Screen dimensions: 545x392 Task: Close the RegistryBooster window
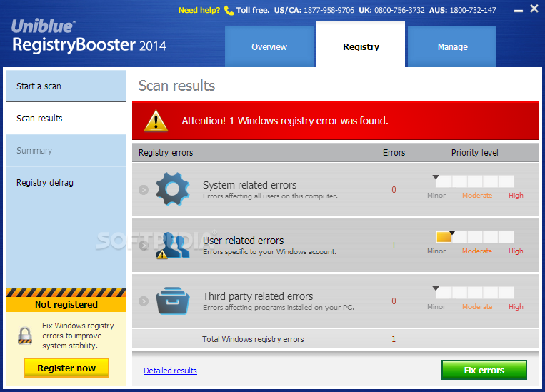click(x=534, y=9)
